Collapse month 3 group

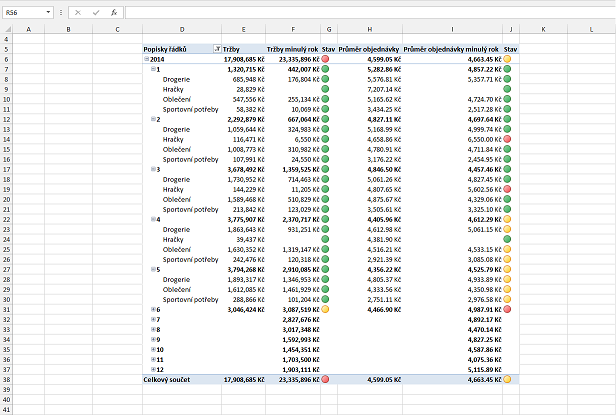coord(154,169)
